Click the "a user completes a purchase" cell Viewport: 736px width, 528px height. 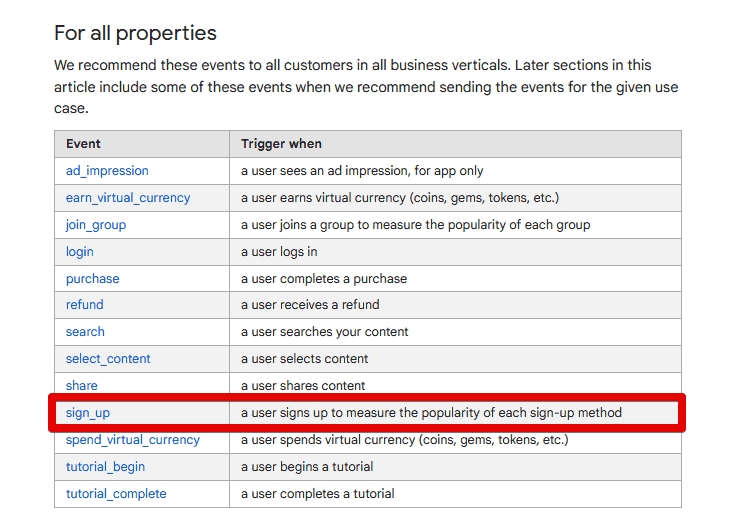(323, 279)
